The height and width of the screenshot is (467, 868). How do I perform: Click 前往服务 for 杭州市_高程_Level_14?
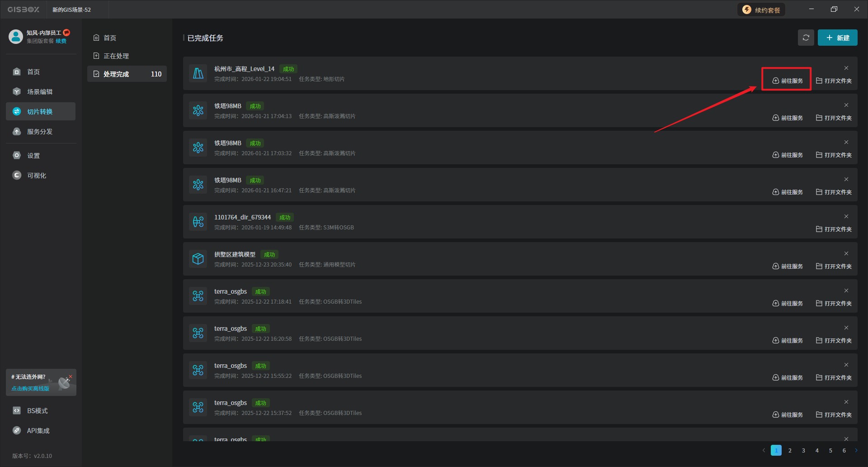tap(787, 81)
